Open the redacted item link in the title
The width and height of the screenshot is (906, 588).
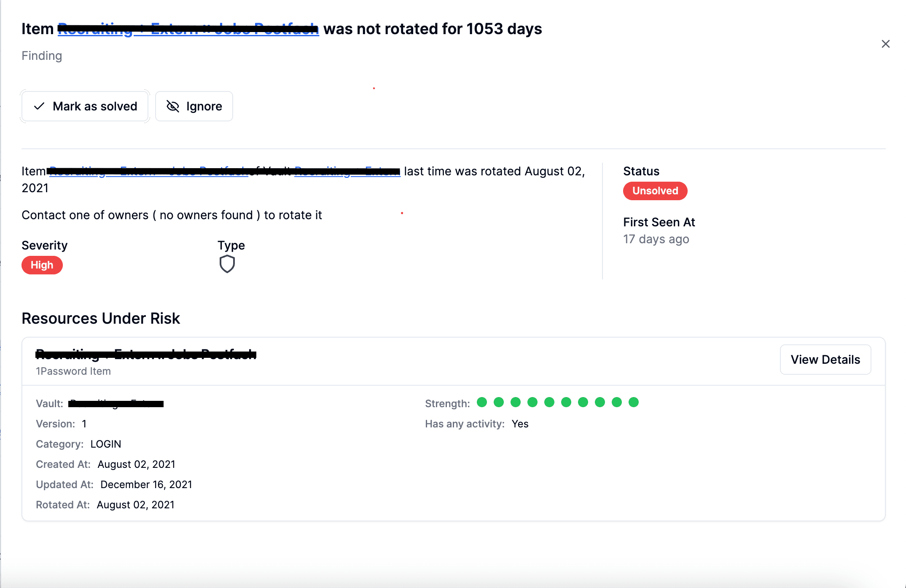pos(188,29)
